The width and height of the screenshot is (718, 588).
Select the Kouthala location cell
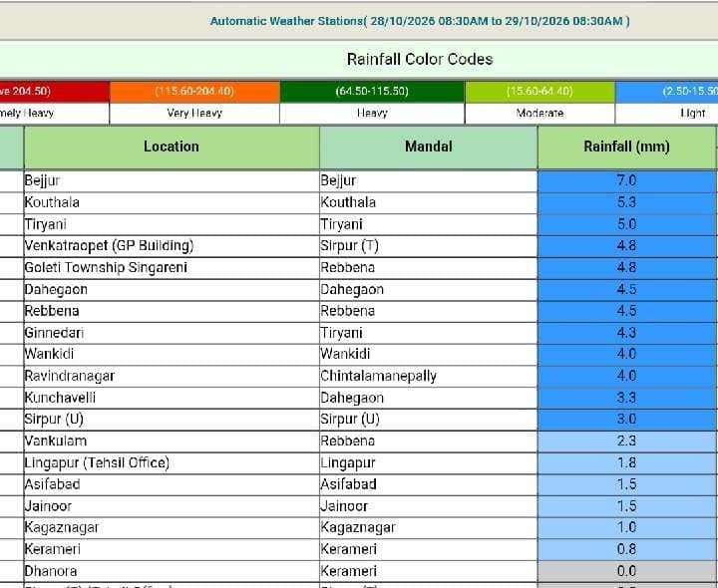click(172, 202)
